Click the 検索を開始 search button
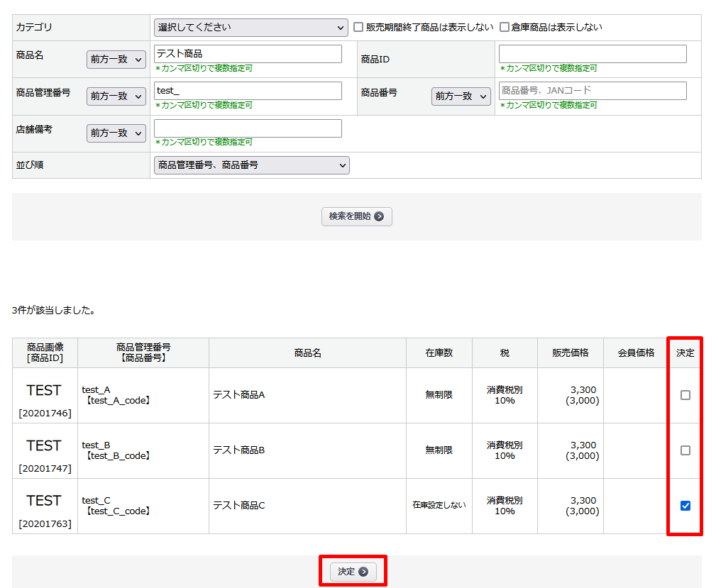Viewport: 716px width, 588px height. 356,216
